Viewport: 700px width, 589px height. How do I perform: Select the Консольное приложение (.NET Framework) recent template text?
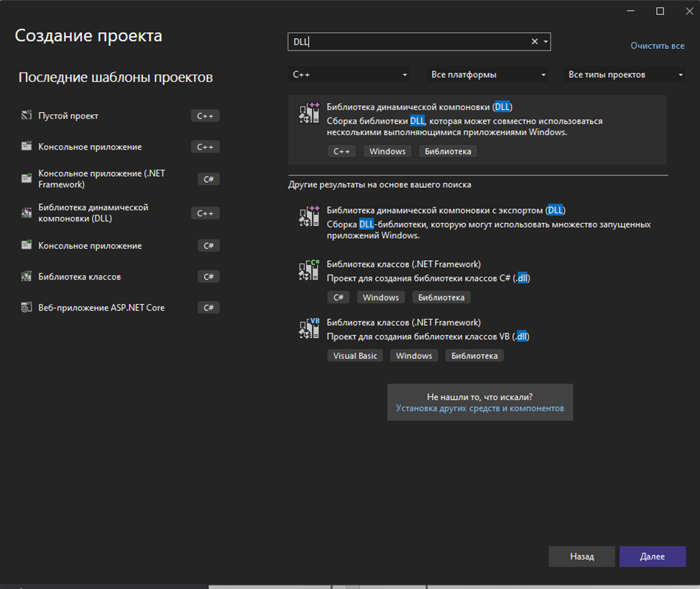click(x=101, y=179)
